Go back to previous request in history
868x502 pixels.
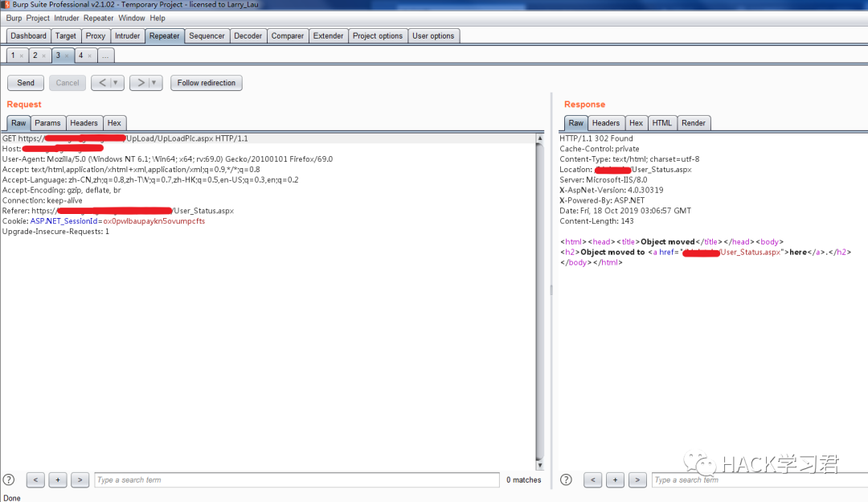[102, 83]
